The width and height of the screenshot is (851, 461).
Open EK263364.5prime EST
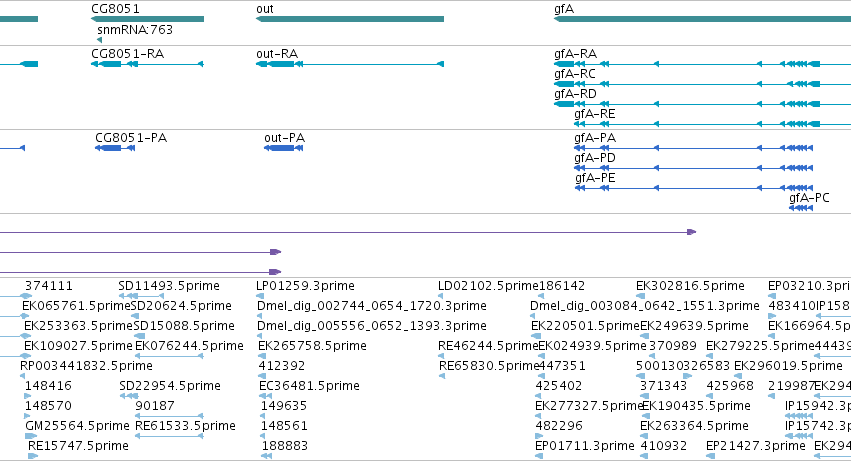[x=694, y=427]
